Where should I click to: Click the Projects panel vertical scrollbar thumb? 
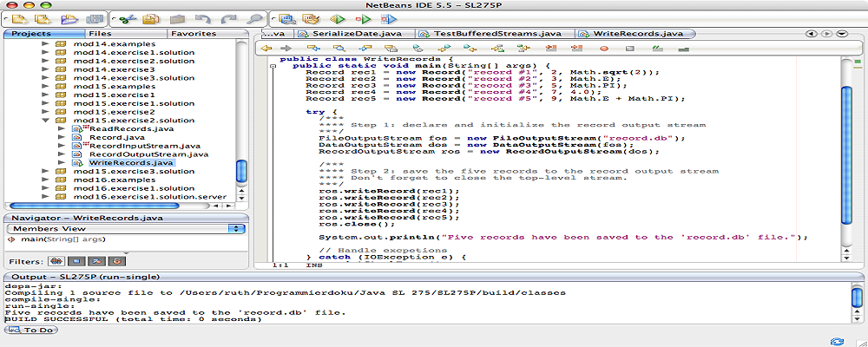pos(241,170)
